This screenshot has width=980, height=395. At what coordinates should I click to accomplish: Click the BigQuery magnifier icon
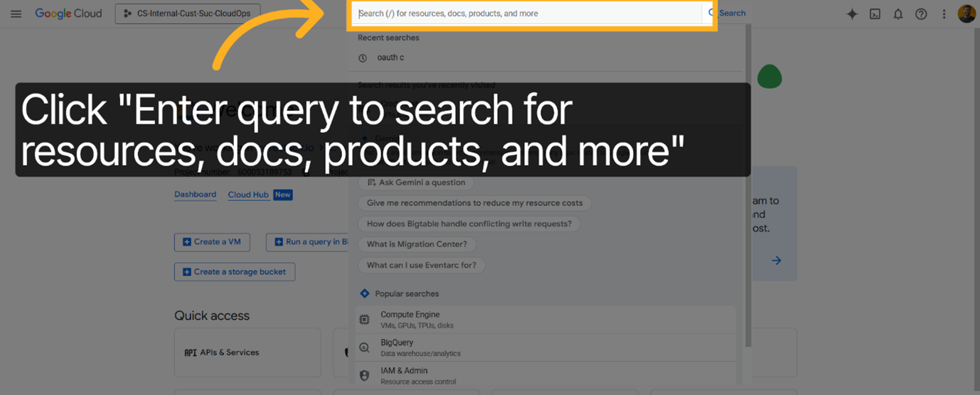pyautogui.click(x=365, y=347)
